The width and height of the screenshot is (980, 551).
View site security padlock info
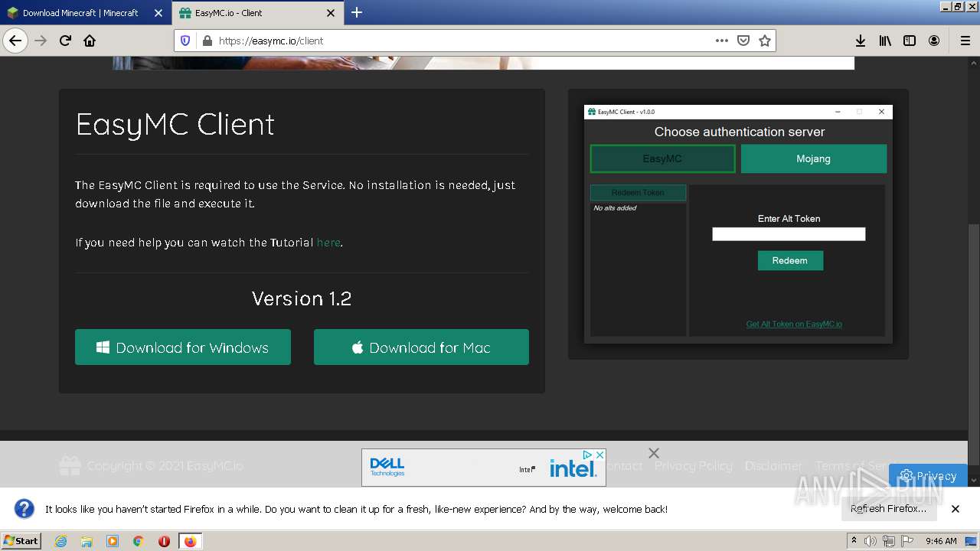click(207, 41)
